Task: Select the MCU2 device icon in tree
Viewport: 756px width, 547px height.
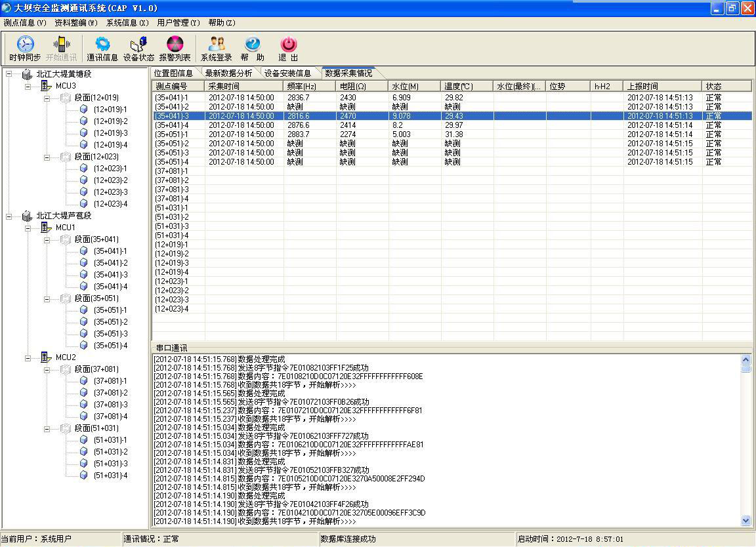Action: [x=46, y=357]
